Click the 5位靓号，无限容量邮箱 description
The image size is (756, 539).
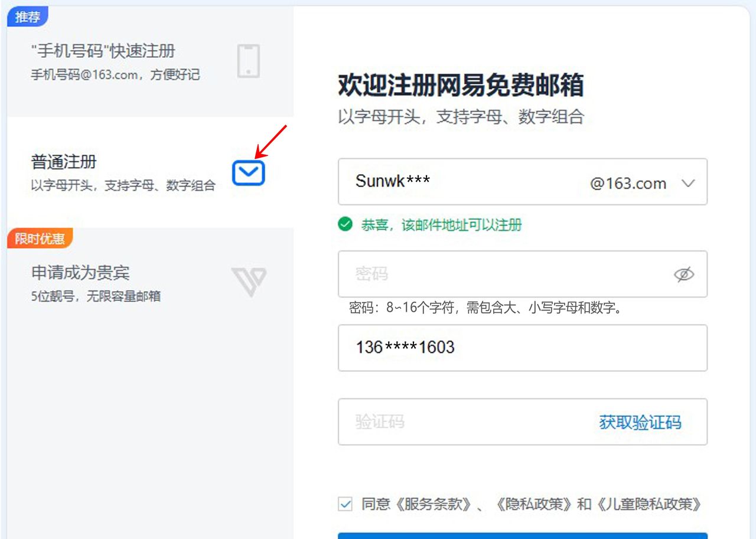[96, 296]
